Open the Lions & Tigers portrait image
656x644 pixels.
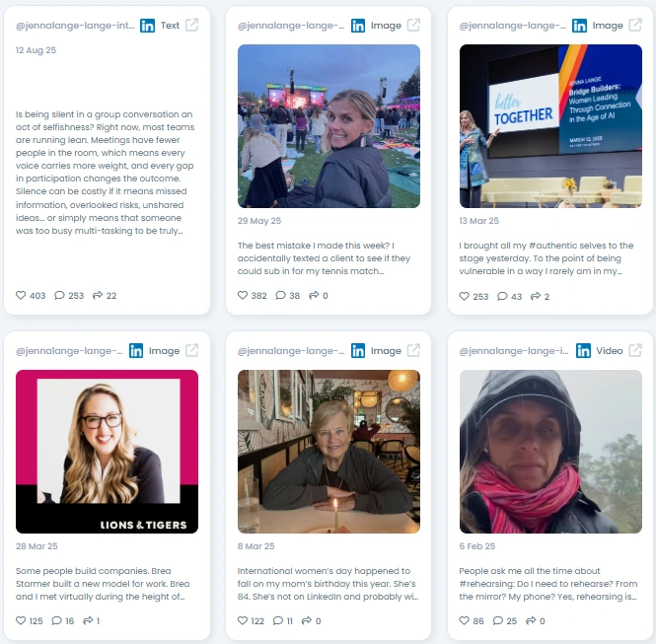108,452
